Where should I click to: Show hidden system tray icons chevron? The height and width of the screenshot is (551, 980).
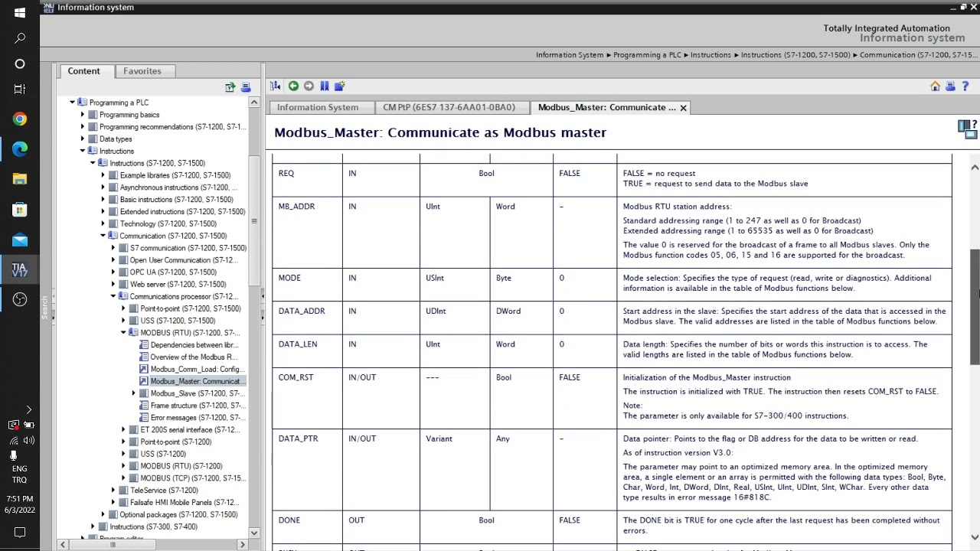coord(28,410)
